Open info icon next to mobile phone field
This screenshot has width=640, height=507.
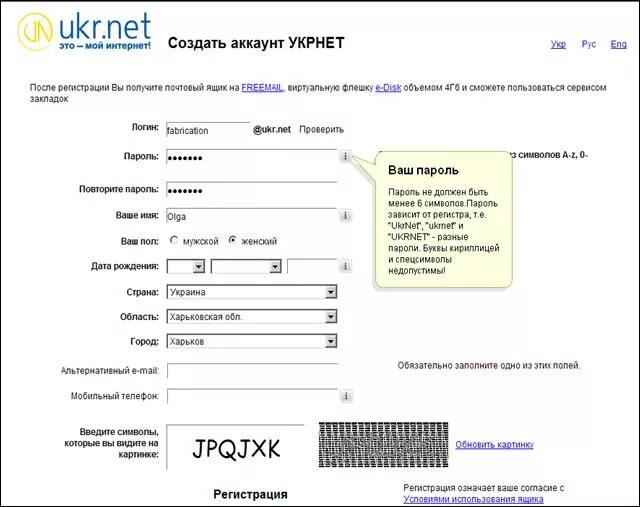[x=346, y=396]
